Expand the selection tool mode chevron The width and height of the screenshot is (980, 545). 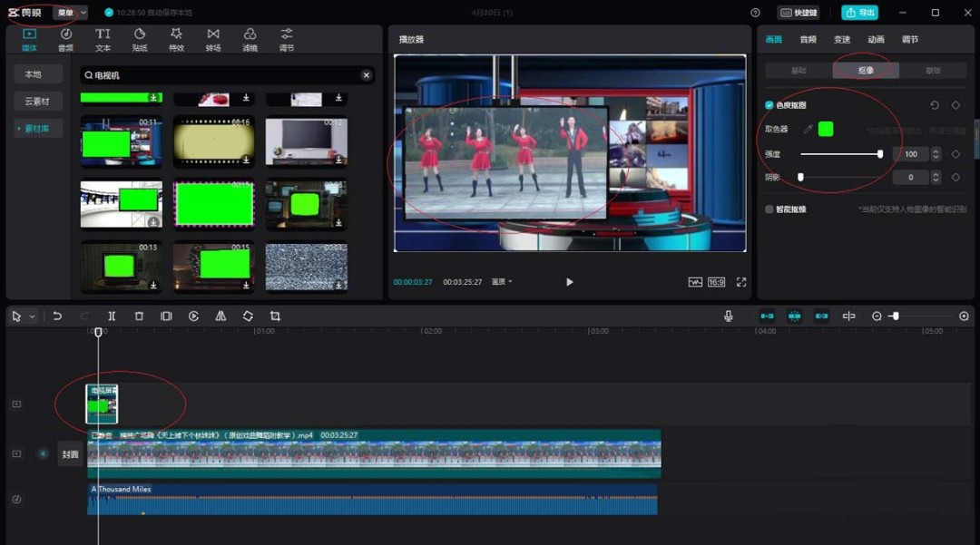[32, 316]
